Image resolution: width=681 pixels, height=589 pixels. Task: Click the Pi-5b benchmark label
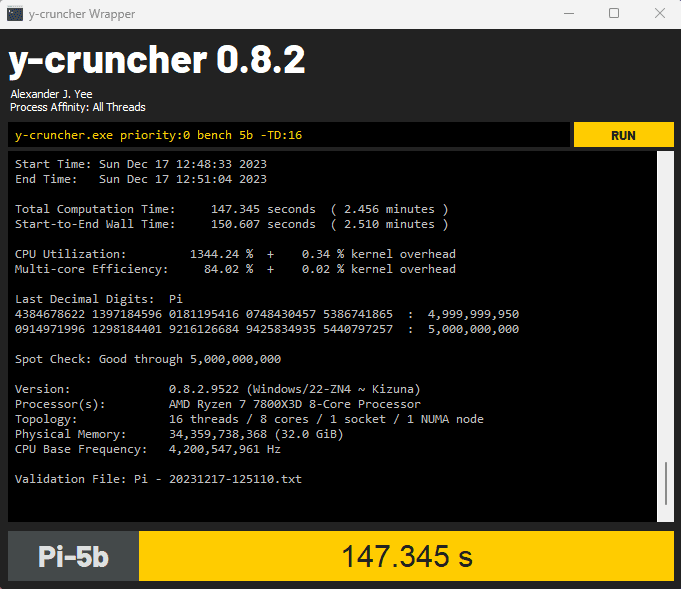73,556
